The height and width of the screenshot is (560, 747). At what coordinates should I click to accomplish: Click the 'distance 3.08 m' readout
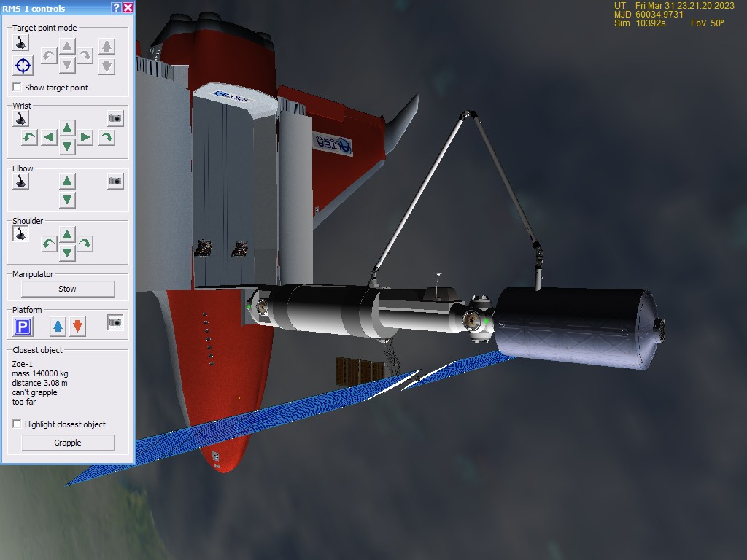[x=39, y=383]
